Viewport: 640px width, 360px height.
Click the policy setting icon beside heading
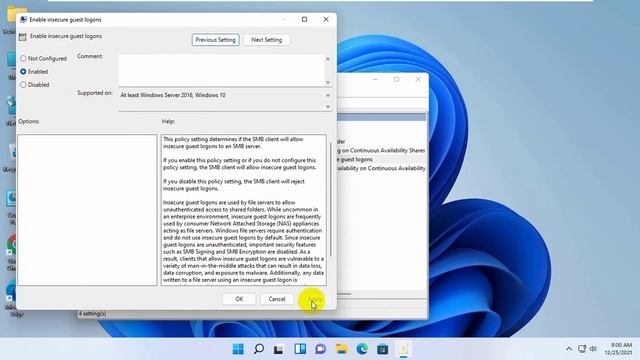point(22,37)
